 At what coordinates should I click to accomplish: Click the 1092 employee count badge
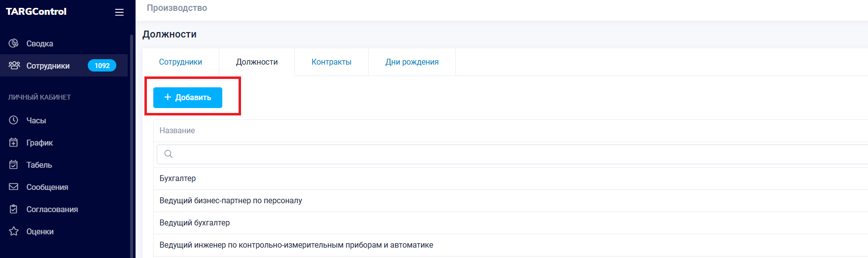[102, 66]
